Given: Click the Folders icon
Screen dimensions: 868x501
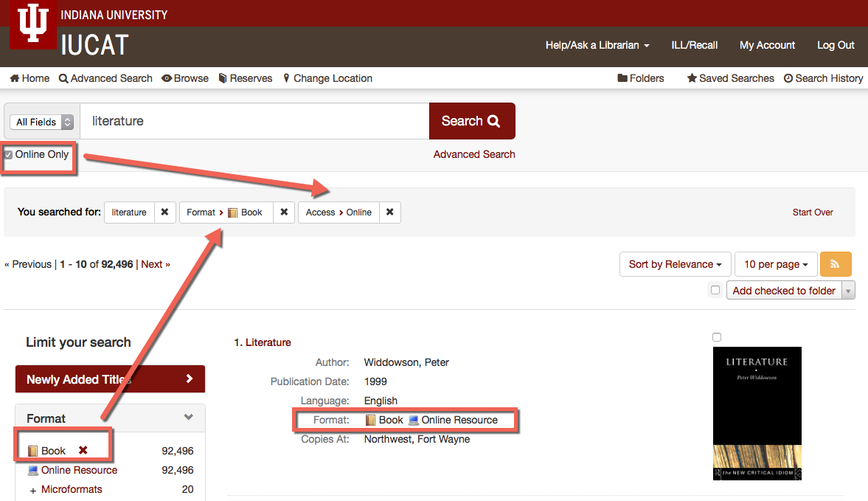Looking at the screenshot, I should click(623, 77).
